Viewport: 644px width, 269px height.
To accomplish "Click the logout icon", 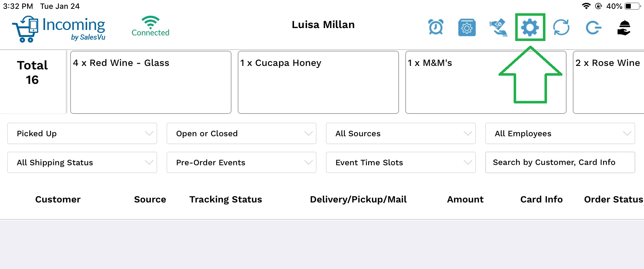I will [x=593, y=28].
